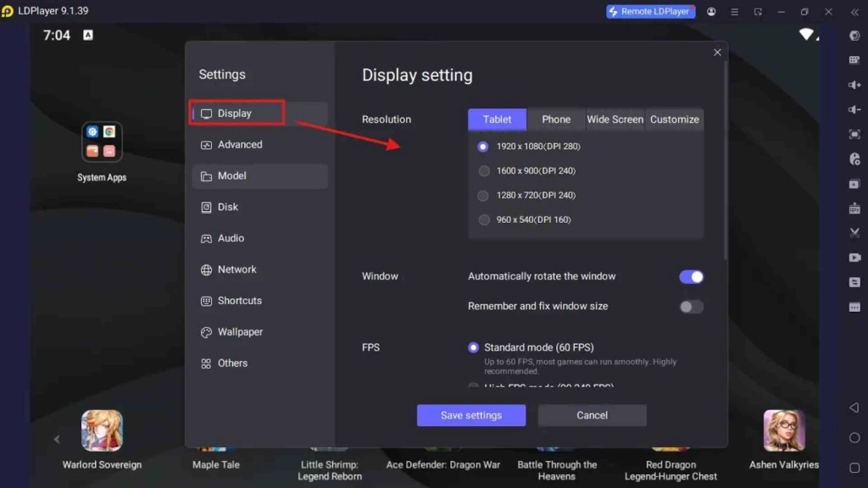Select the 1600 x 900 resolution option
Screen dimensions: 868x488
click(484, 170)
